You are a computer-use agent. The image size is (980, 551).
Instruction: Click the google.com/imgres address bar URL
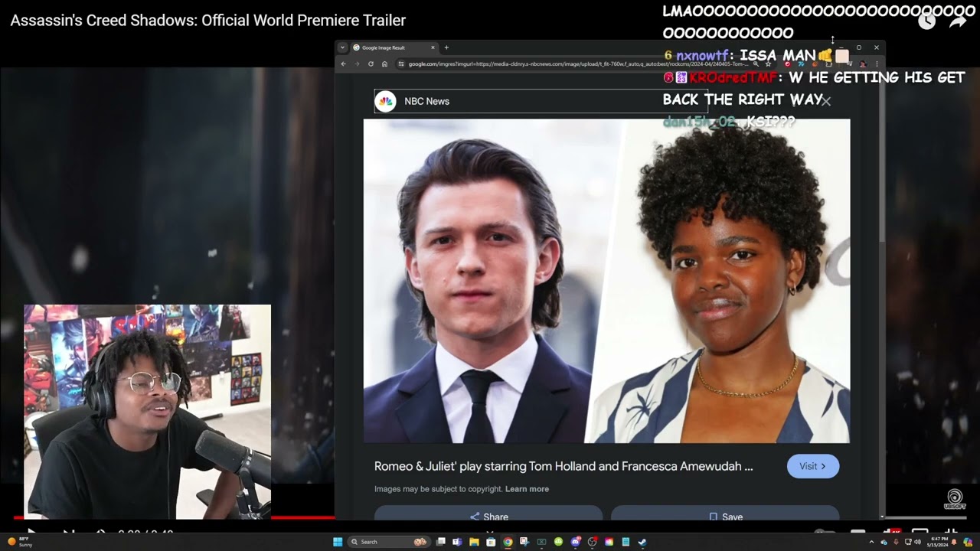(x=578, y=64)
